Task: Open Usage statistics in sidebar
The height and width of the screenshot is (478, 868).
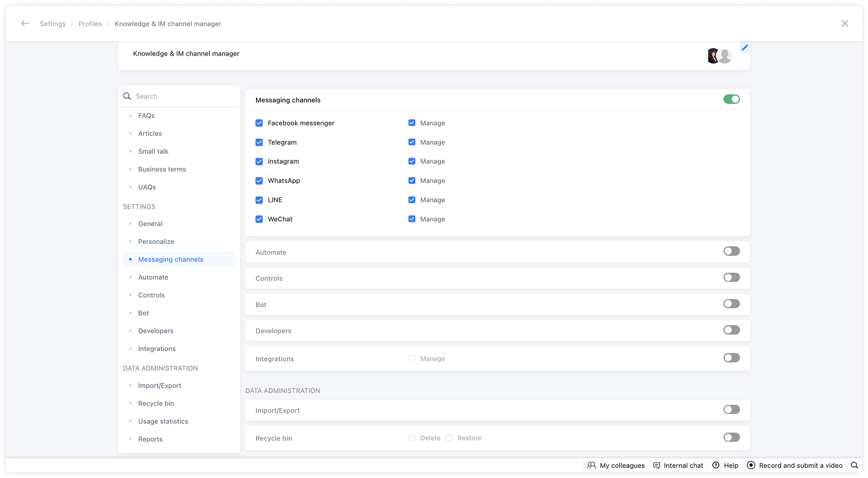Action: tap(163, 421)
